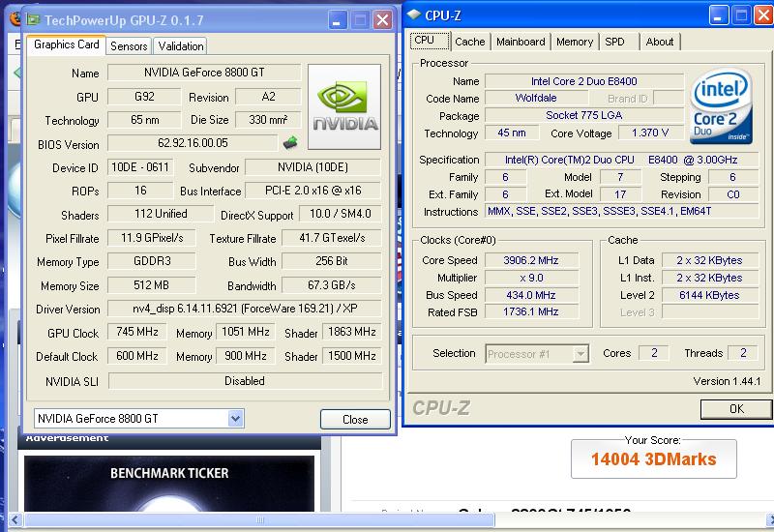
Task: Click the Instructions list field
Action: (621, 211)
